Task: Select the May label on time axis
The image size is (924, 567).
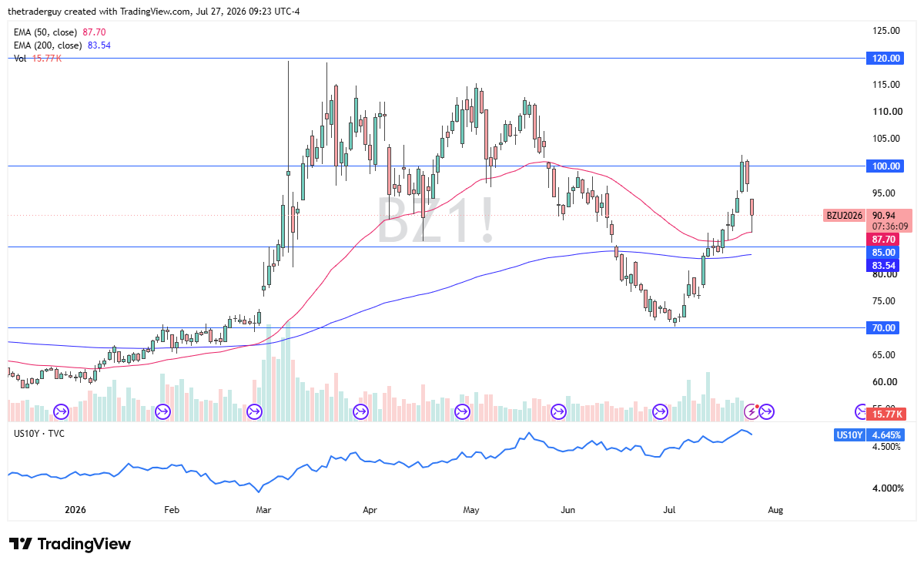Action: point(472,510)
